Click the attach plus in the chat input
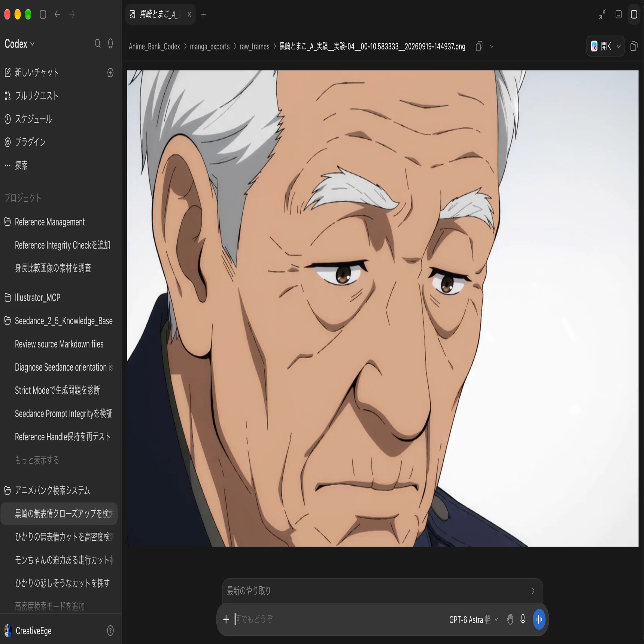644x644 pixels. click(226, 619)
